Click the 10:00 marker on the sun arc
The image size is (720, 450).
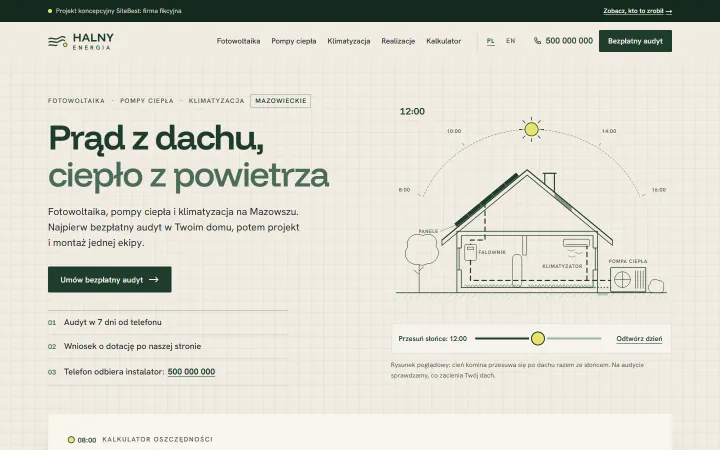coord(454,131)
